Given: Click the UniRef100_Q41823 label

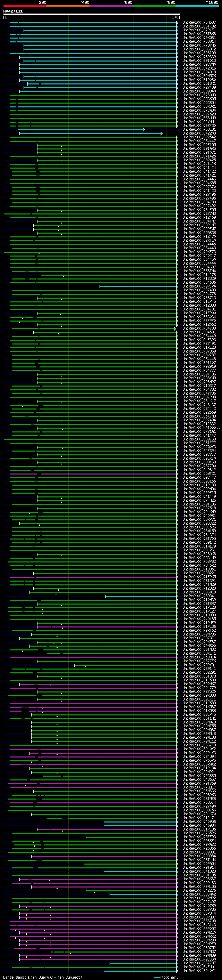Looking at the screenshot, I should coord(199,871).
